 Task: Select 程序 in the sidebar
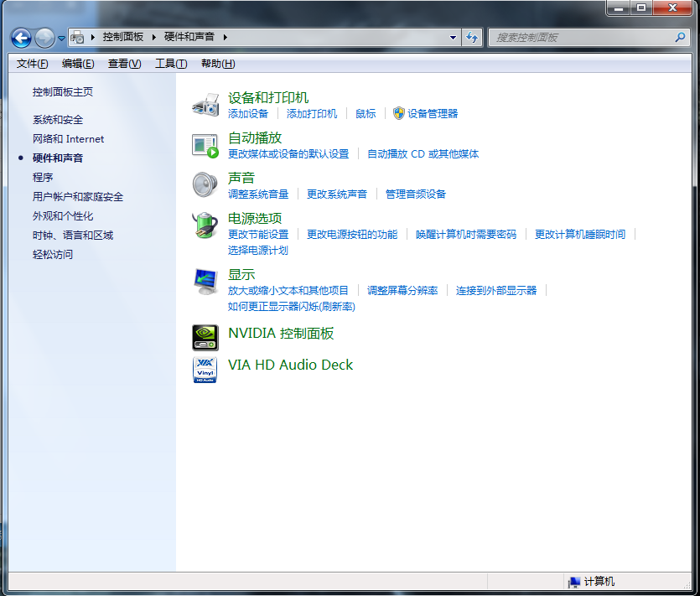43,177
